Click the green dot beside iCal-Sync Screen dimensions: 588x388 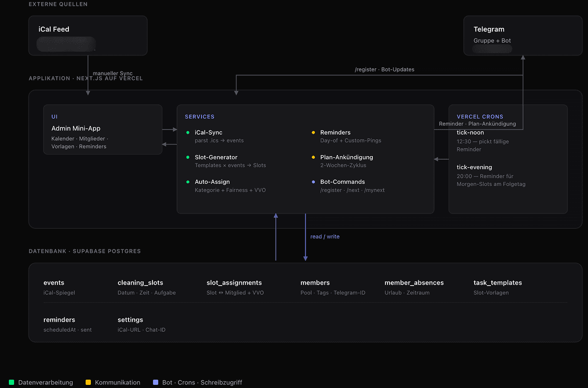tap(188, 132)
